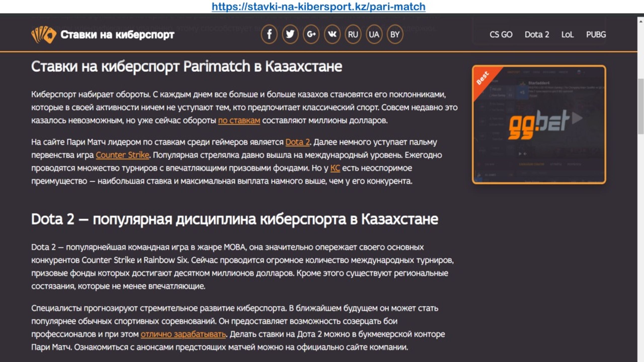Open the LoL menu item

[568, 34]
